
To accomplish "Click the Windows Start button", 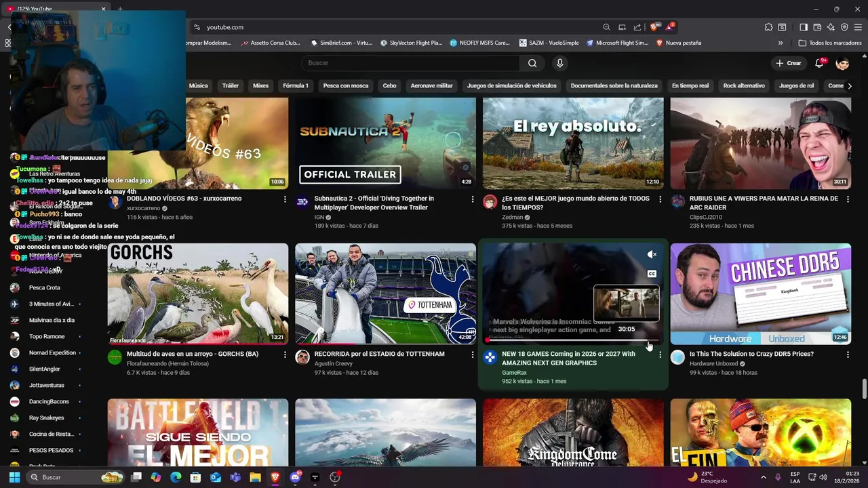I will pyautogui.click(x=14, y=477).
